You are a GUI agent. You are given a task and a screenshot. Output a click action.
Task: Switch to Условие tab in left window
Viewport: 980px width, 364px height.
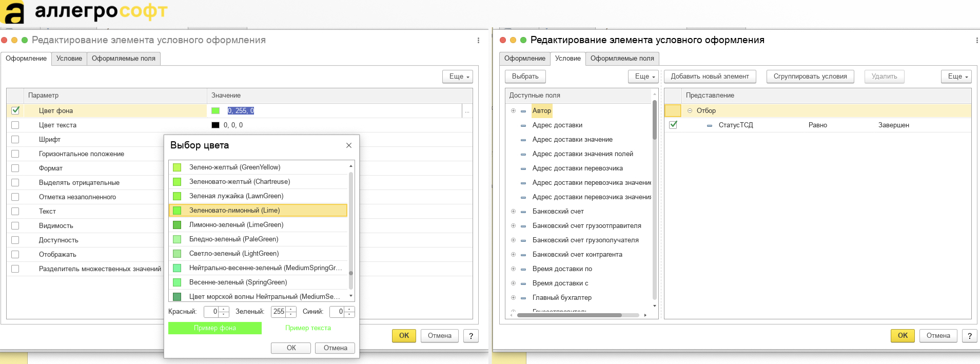[69, 59]
